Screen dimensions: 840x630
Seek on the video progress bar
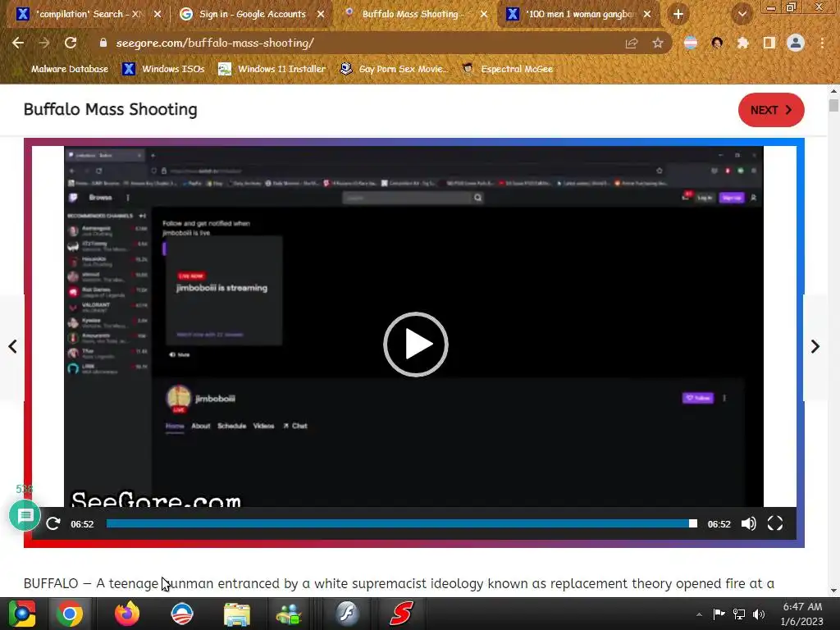coord(401,523)
